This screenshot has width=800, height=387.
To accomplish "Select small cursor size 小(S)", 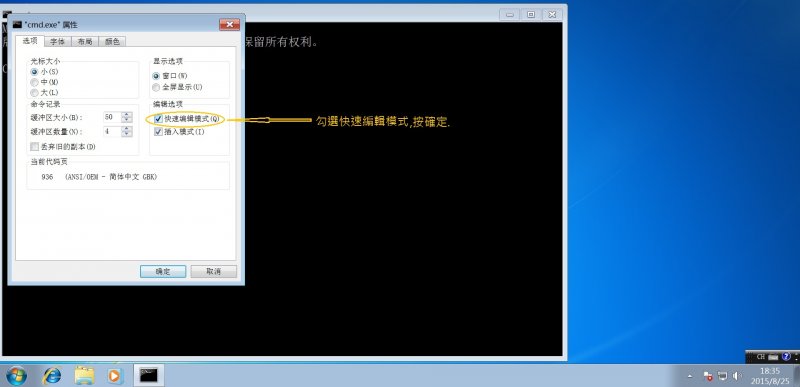I will [44, 72].
